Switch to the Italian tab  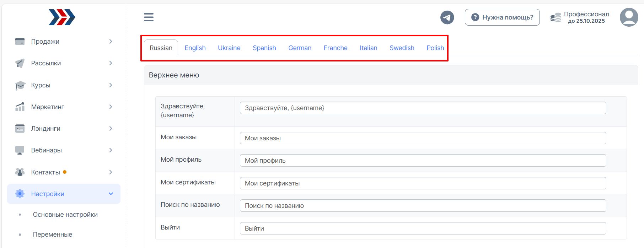pyautogui.click(x=369, y=48)
